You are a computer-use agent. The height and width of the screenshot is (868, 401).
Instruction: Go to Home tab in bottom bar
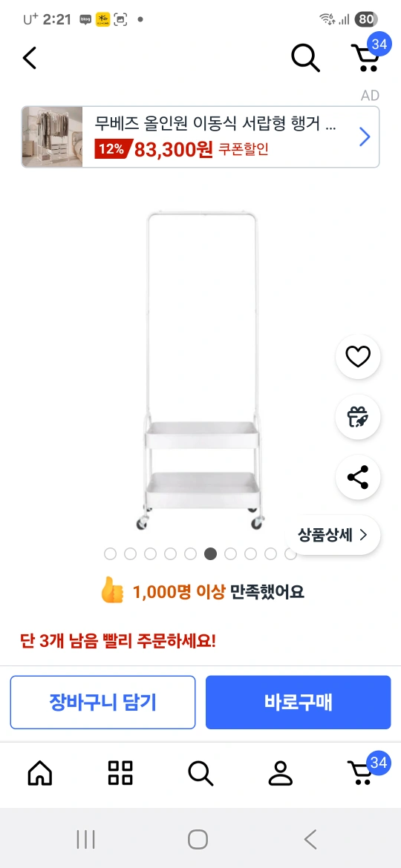40,773
